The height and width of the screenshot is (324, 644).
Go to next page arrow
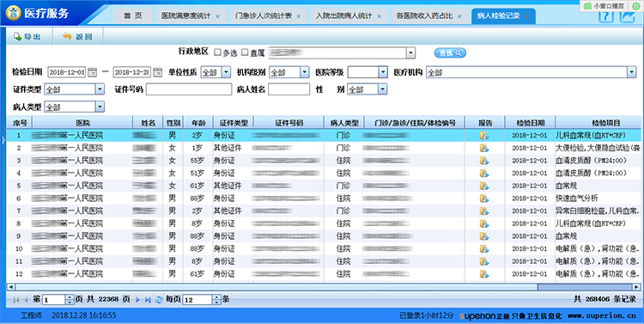(137, 300)
